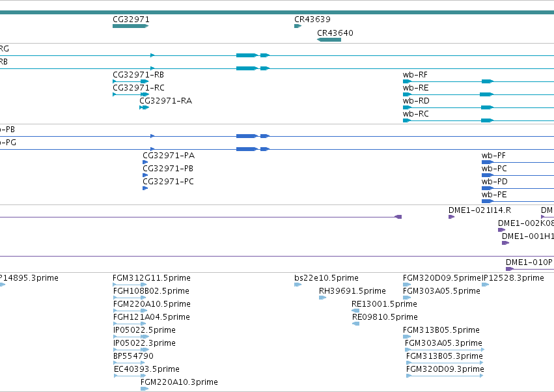Click the DME1-021I14.R feature glyph
The width and height of the screenshot is (554, 392).
[x=451, y=217]
